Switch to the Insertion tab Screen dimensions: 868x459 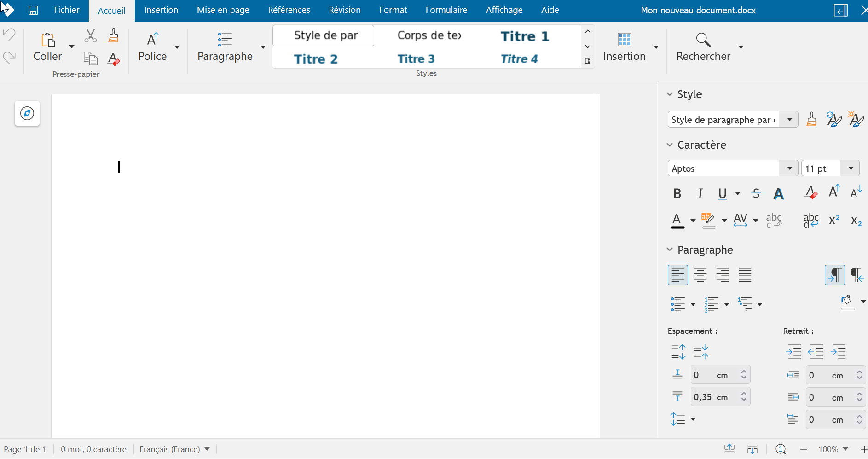(x=161, y=10)
